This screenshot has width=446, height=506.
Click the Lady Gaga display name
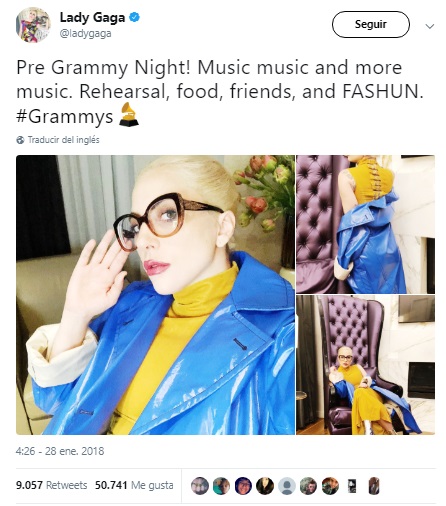pyautogui.click(x=92, y=17)
